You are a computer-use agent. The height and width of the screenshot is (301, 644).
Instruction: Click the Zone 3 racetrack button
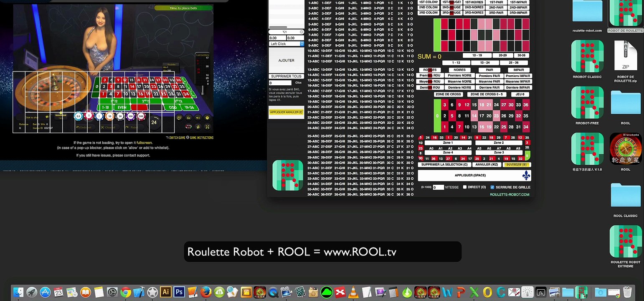498,153
